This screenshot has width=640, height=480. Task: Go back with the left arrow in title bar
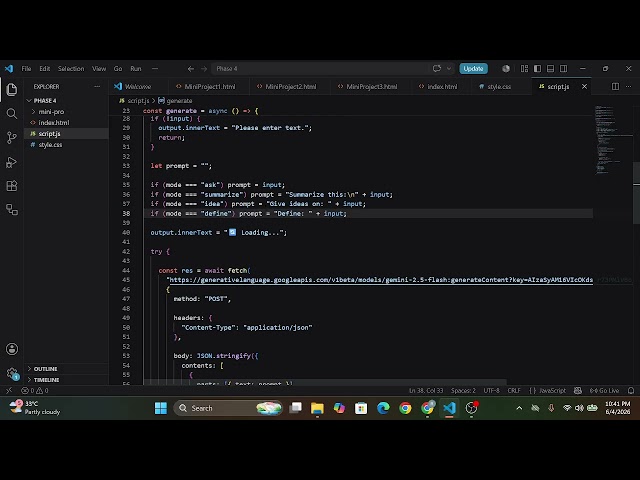[191, 69]
